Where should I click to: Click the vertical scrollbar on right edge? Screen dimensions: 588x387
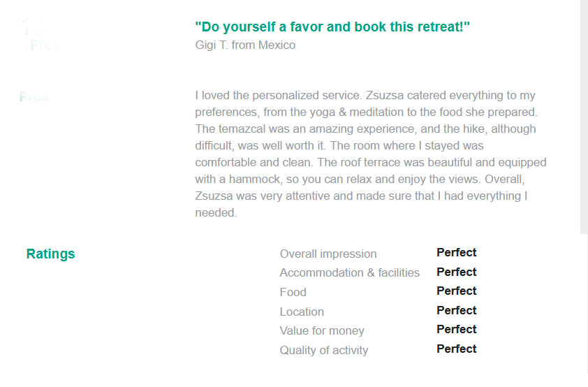pyautogui.click(x=584, y=117)
